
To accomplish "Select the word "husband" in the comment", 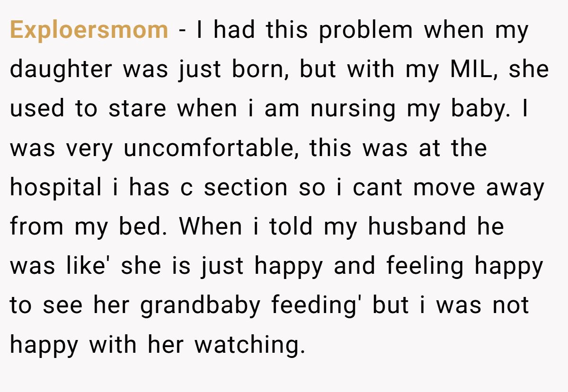I will pos(418,227).
